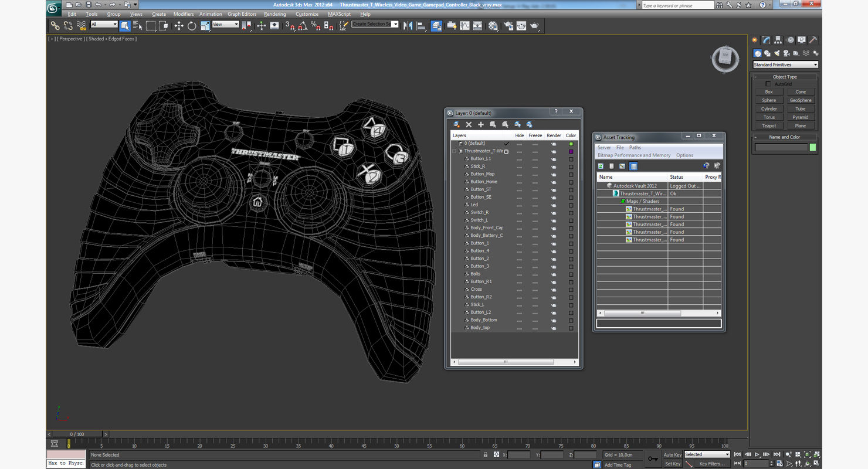The height and width of the screenshot is (469, 868).
Task: Open the MAXScript menu
Action: click(x=339, y=14)
